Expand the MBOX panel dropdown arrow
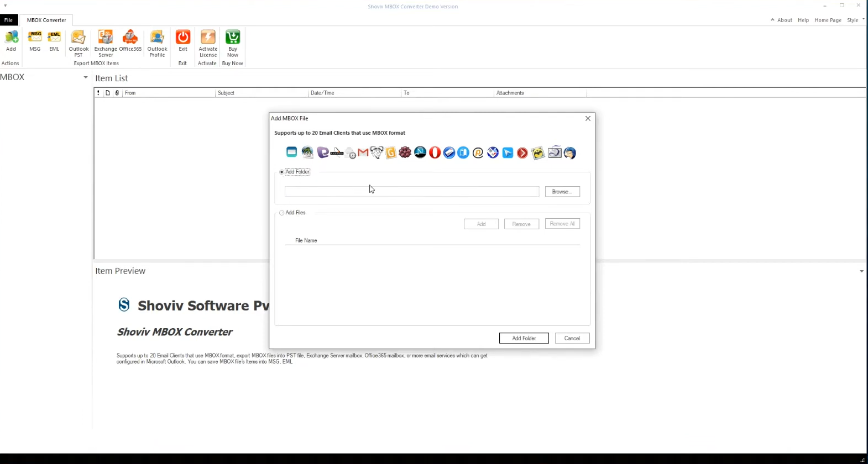This screenshot has height=464, width=868. click(x=86, y=77)
